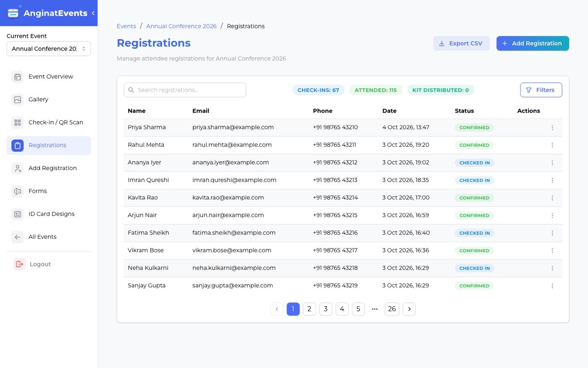Go to page 5
The image size is (588, 368).
358,309
